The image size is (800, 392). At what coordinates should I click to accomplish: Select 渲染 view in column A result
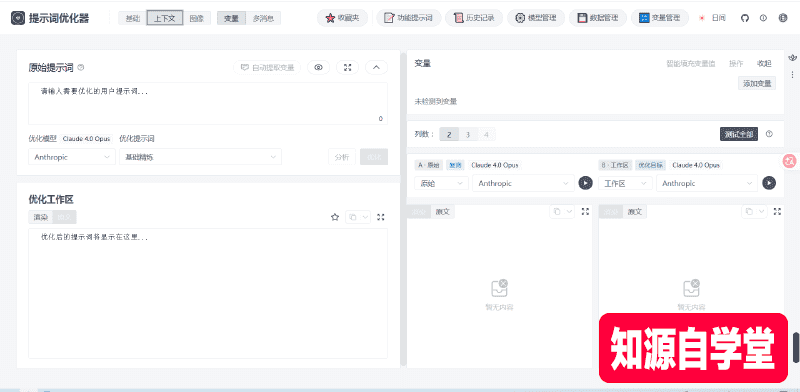(x=419, y=212)
